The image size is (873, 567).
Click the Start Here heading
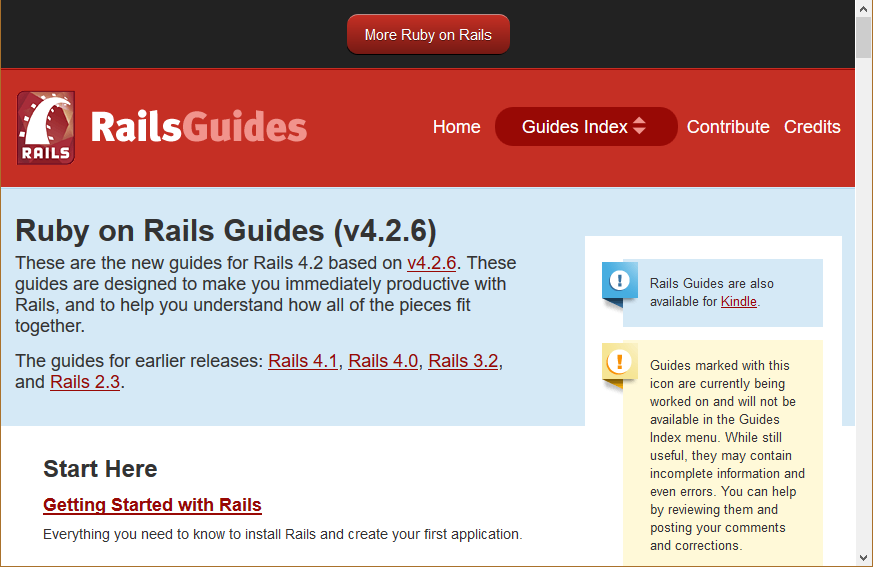(100, 469)
